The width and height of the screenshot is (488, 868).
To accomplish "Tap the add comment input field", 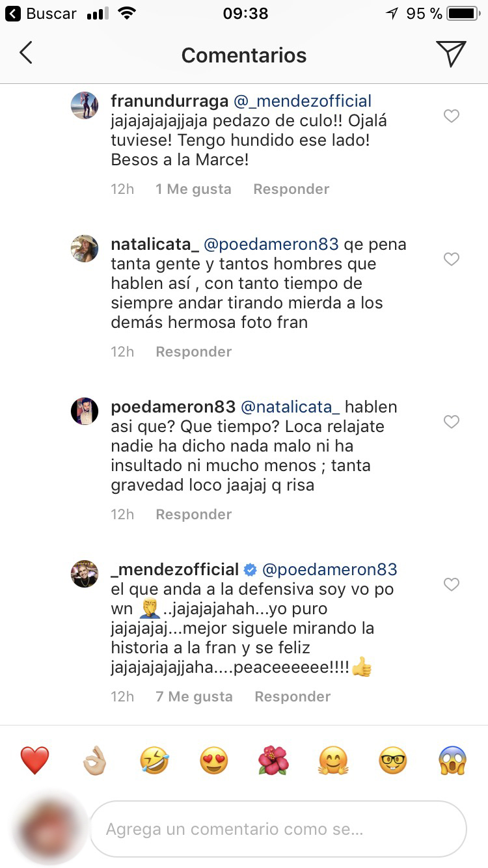I will [x=278, y=830].
